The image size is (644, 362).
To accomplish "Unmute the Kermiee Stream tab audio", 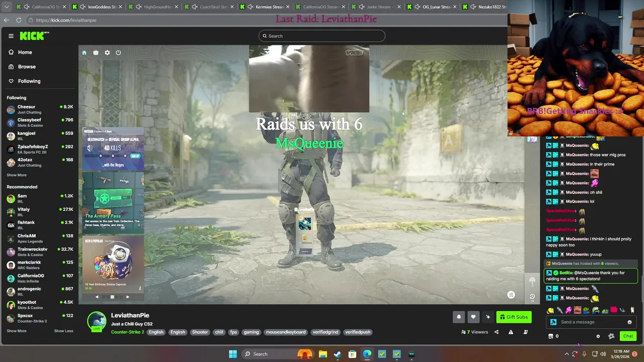I will [x=251, y=7].
